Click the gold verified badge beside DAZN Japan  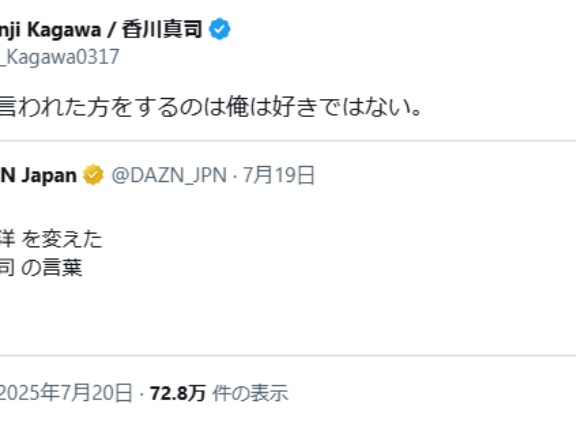(x=93, y=175)
